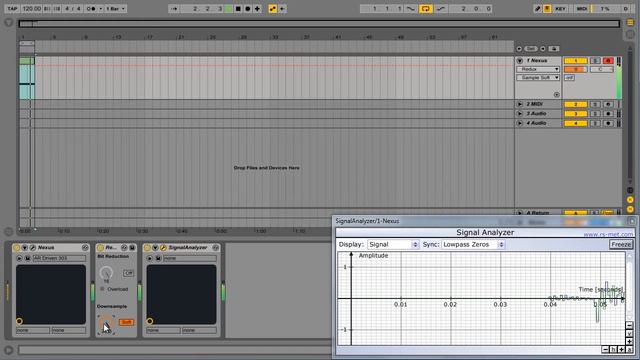Screen dimensions: 640x360
Task: Solo the 1 Nexus track
Action: (x=595, y=61)
